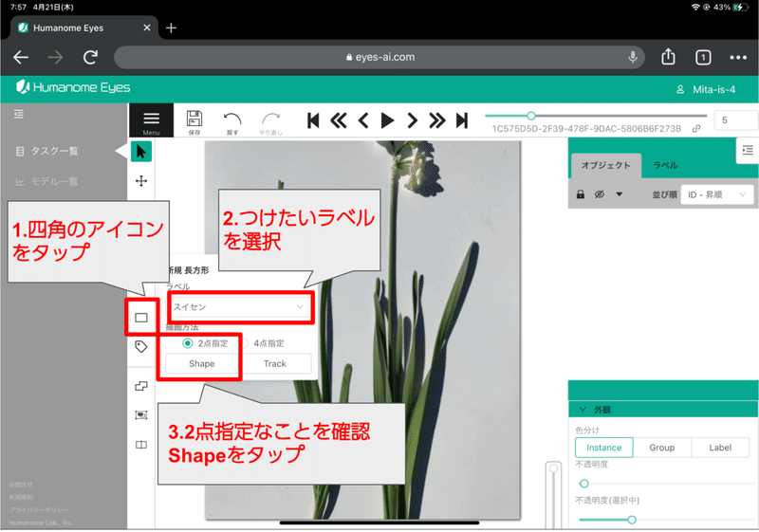Viewport: 759px width, 532px height.
Task: Switch to the ラベル tab
Action: [x=666, y=165]
